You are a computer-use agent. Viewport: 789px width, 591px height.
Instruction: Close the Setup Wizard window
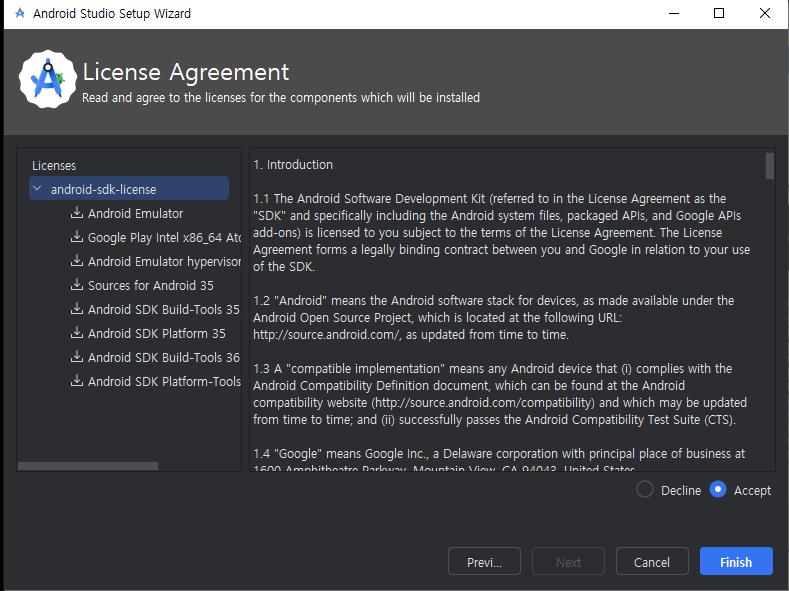pyautogui.click(x=764, y=14)
